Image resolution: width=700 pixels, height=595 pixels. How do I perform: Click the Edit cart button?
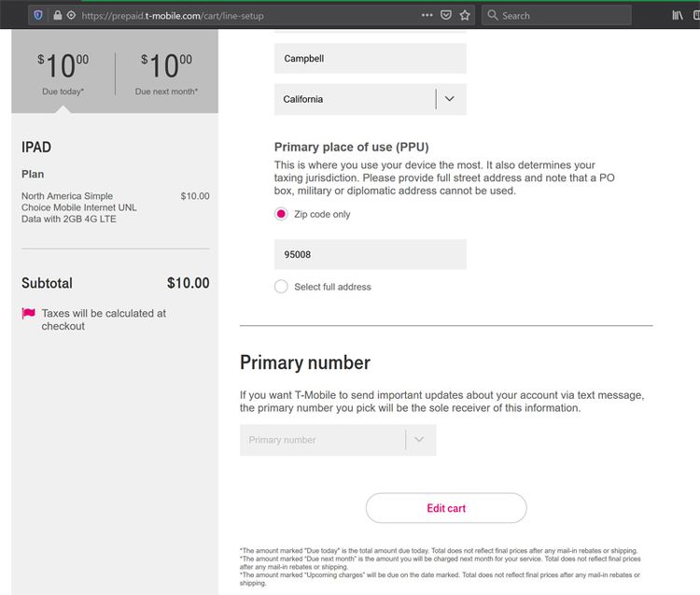(x=446, y=508)
